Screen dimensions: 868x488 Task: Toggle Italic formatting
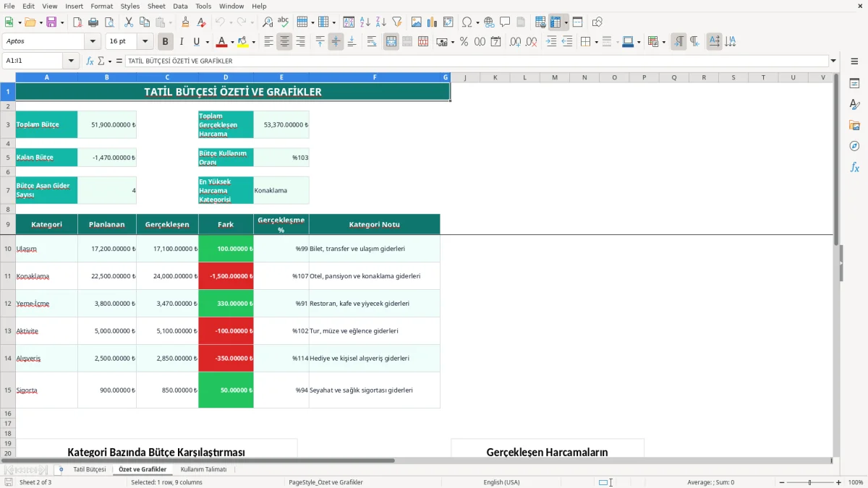[182, 42]
